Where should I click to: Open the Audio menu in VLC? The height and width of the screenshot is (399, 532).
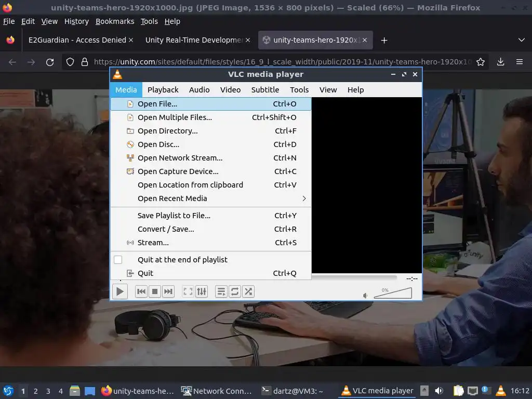199,90
